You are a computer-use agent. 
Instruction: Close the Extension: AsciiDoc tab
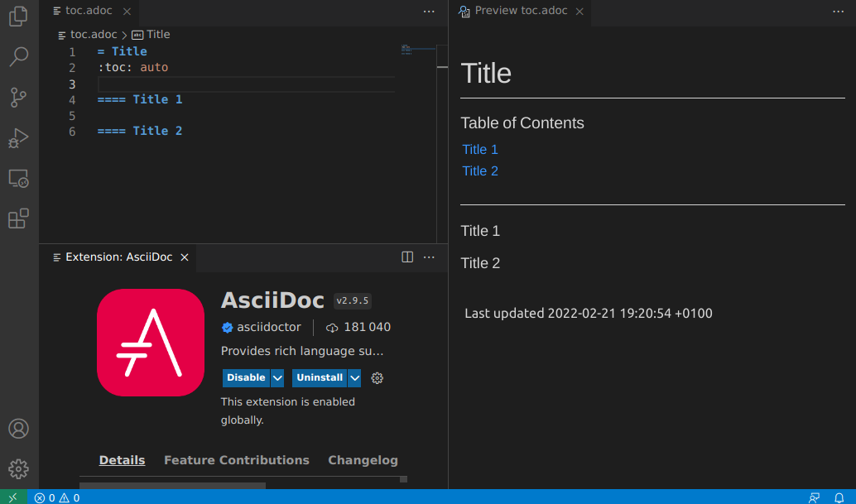pyautogui.click(x=185, y=257)
